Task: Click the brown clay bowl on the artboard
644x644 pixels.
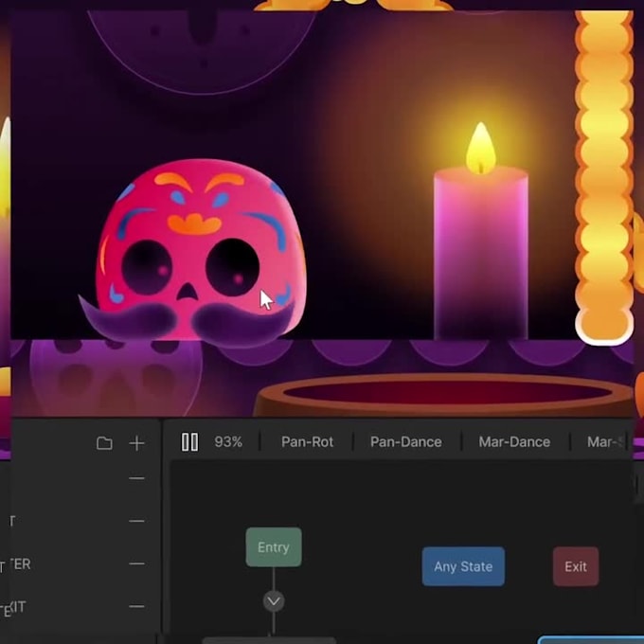Action: pyautogui.click(x=443, y=394)
